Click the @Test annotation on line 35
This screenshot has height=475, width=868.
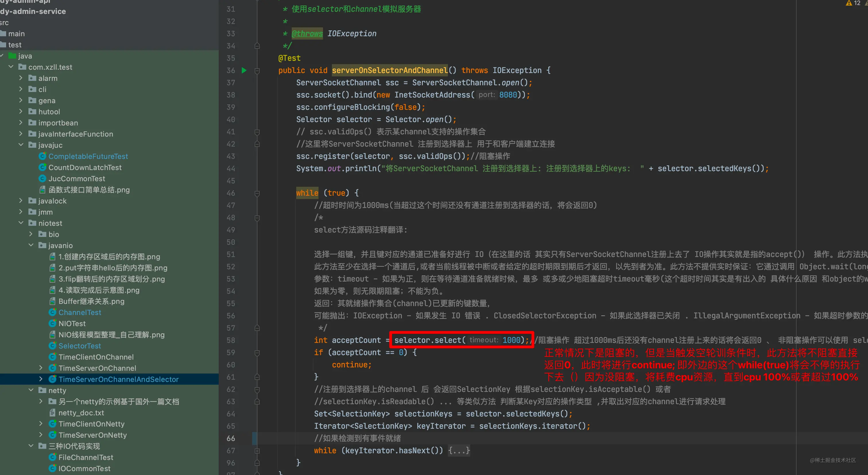click(289, 58)
